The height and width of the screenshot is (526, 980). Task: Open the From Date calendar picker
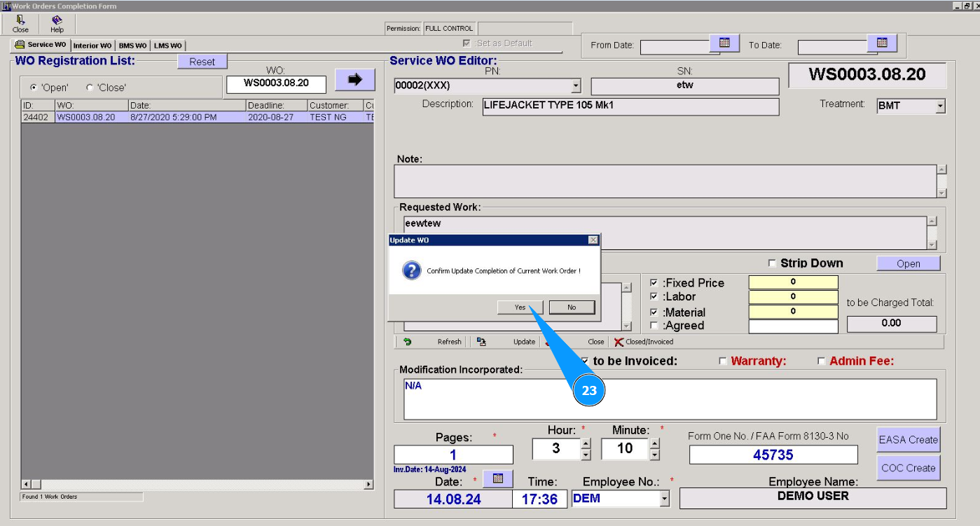click(724, 43)
